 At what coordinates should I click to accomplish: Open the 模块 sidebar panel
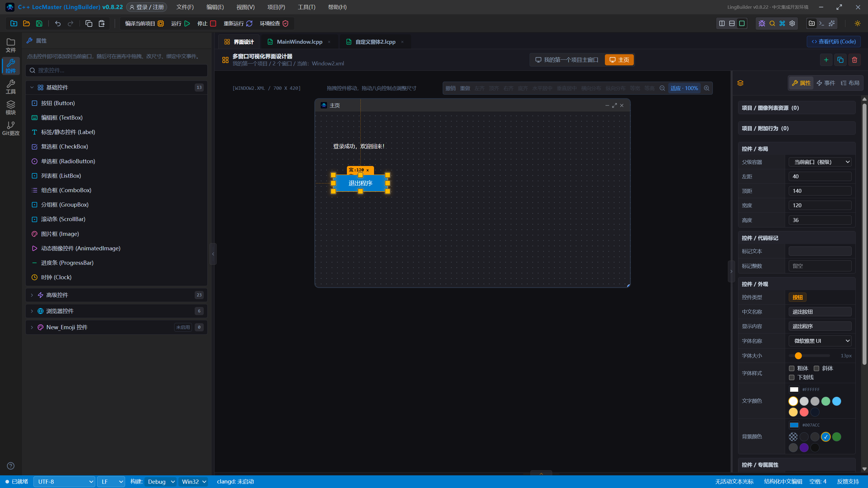pyautogui.click(x=11, y=108)
